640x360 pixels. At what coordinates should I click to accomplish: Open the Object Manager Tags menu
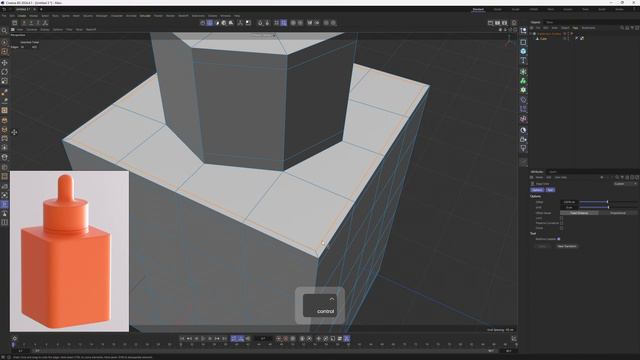[575, 28]
